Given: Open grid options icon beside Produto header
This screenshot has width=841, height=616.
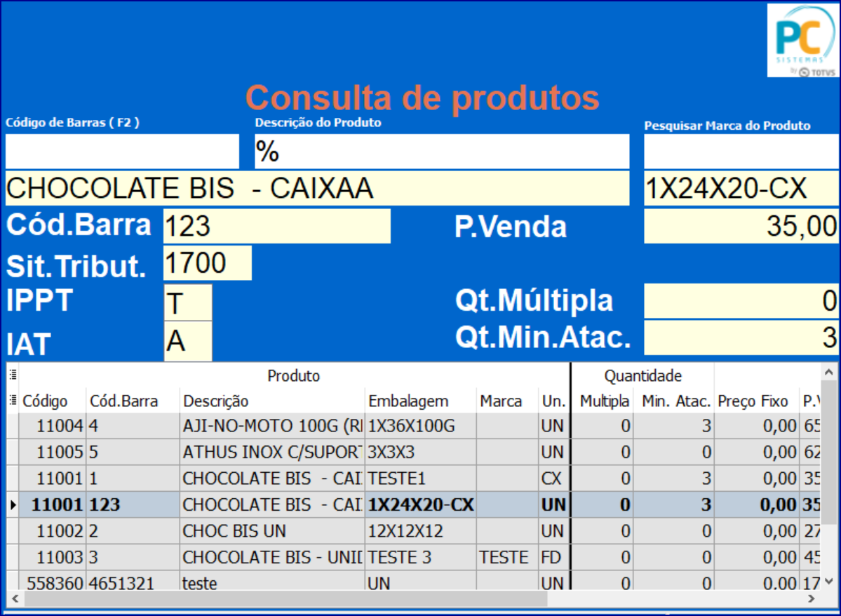Looking at the screenshot, I should tap(13, 375).
